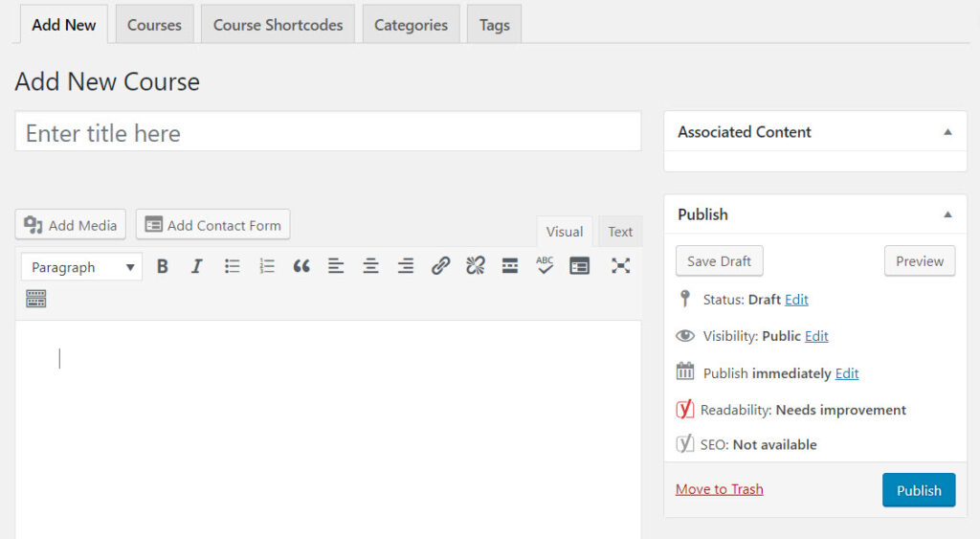Click the insert/edit link icon
The width and height of the screenshot is (980, 539).
click(440, 267)
